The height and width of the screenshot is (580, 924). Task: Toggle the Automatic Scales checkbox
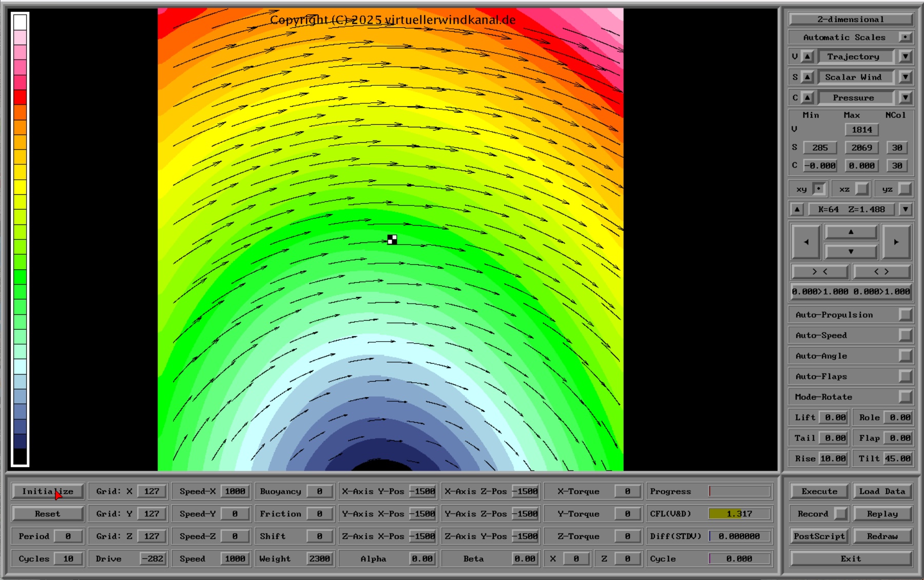click(905, 37)
